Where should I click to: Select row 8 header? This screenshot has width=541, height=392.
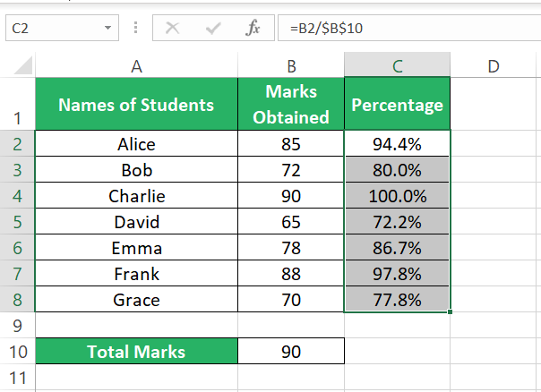17,299
